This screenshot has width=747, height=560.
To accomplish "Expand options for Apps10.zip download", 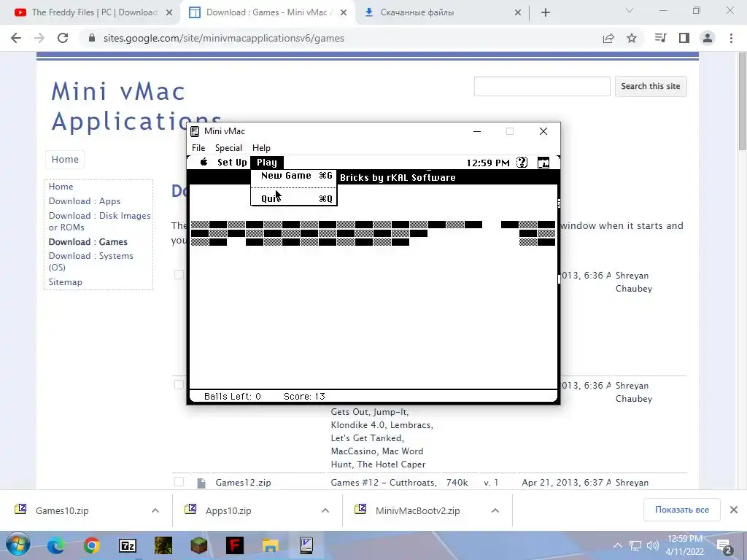I will coord(325,510).
